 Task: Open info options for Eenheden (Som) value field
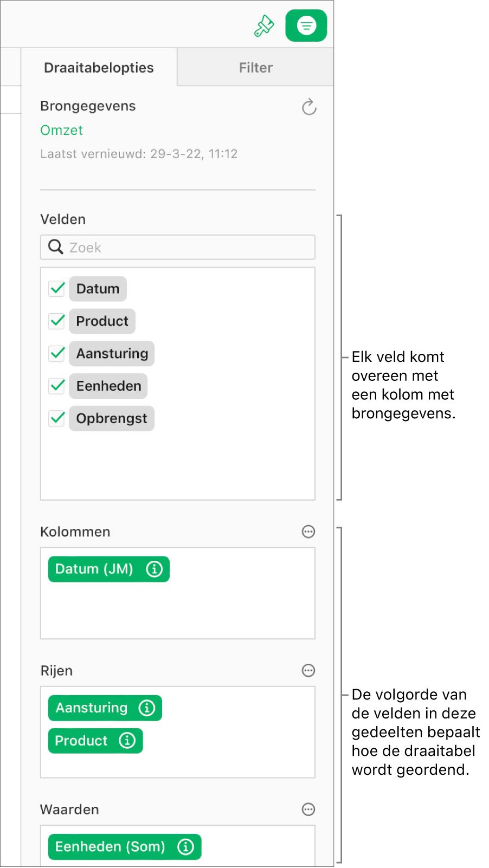click(186, 846)
